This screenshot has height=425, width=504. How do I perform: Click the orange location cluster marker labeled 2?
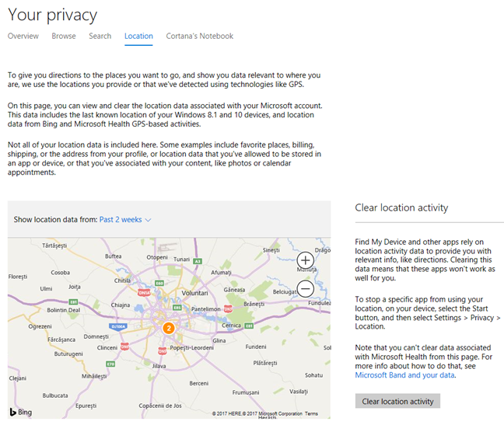point(169,328)
